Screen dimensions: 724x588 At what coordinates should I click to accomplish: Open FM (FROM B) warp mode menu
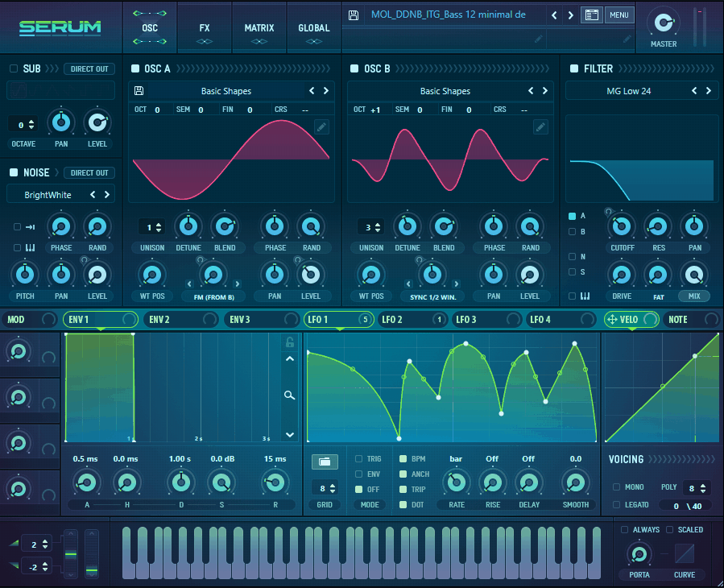point(213,297)
